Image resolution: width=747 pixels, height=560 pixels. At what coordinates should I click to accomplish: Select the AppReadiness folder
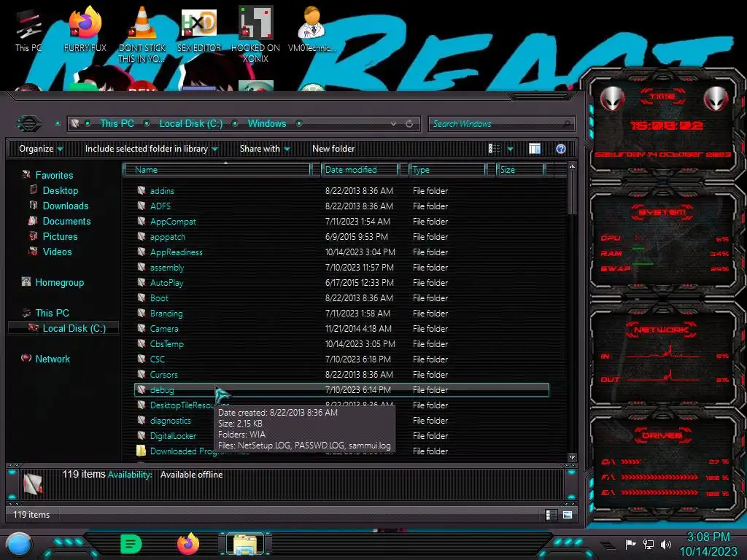point(177,252)
